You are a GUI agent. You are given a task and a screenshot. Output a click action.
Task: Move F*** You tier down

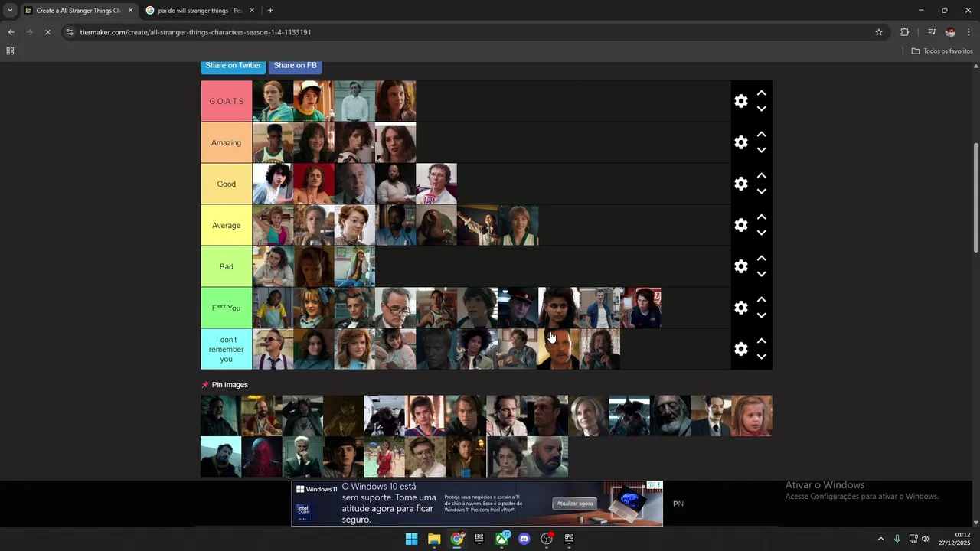(x=761, y=315)
